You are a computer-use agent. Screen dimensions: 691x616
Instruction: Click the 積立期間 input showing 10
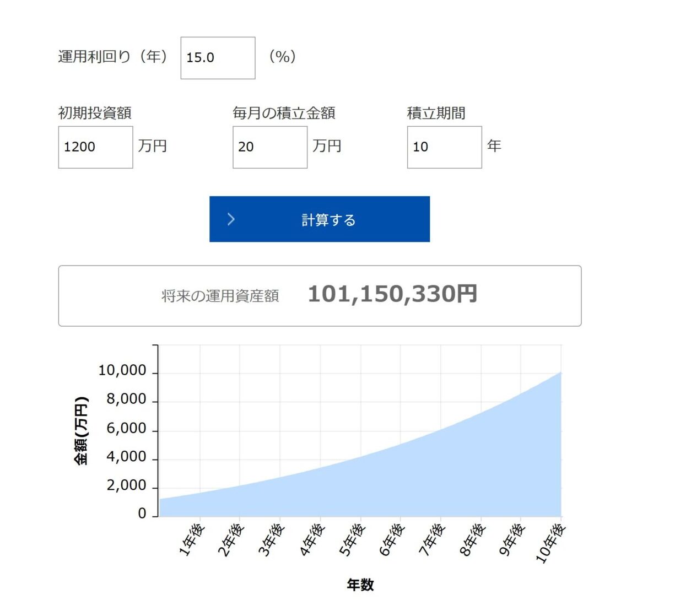tap(444, 147)
